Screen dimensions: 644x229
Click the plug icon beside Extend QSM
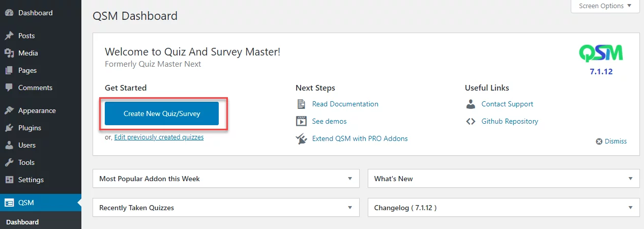pyautogui.click(x=301, y=138)
